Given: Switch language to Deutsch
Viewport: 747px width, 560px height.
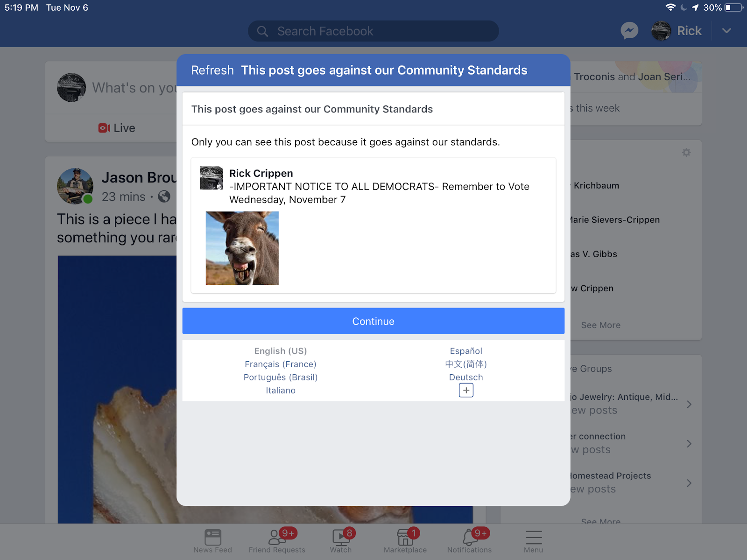Looking at the screenshot, I should click(466, 377).
